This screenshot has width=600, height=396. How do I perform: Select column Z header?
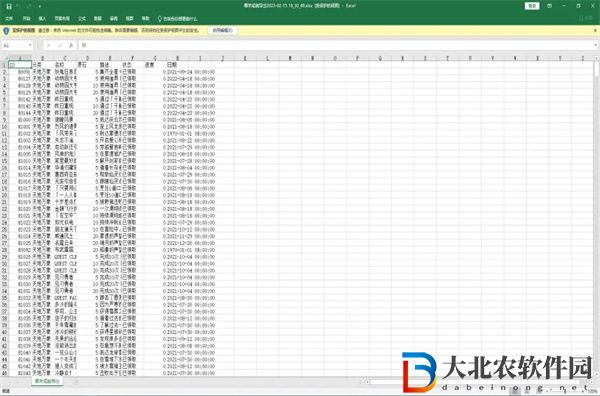[x=582, y=58]
